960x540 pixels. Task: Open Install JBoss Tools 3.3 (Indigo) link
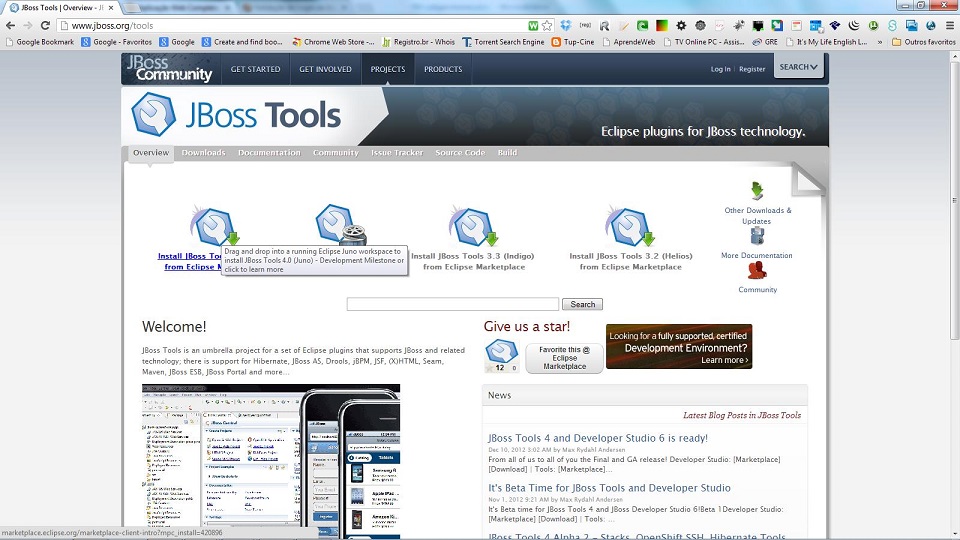[x=473, y=261]
